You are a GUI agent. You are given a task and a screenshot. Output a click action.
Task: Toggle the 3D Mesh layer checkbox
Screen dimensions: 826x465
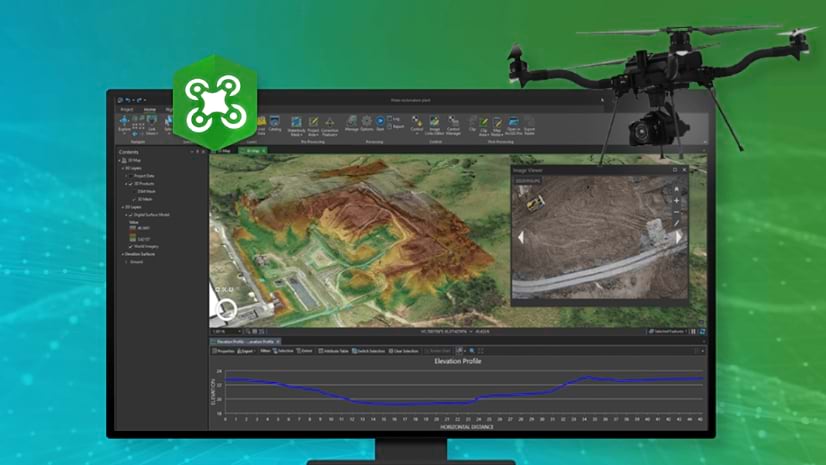click(134, 200)
